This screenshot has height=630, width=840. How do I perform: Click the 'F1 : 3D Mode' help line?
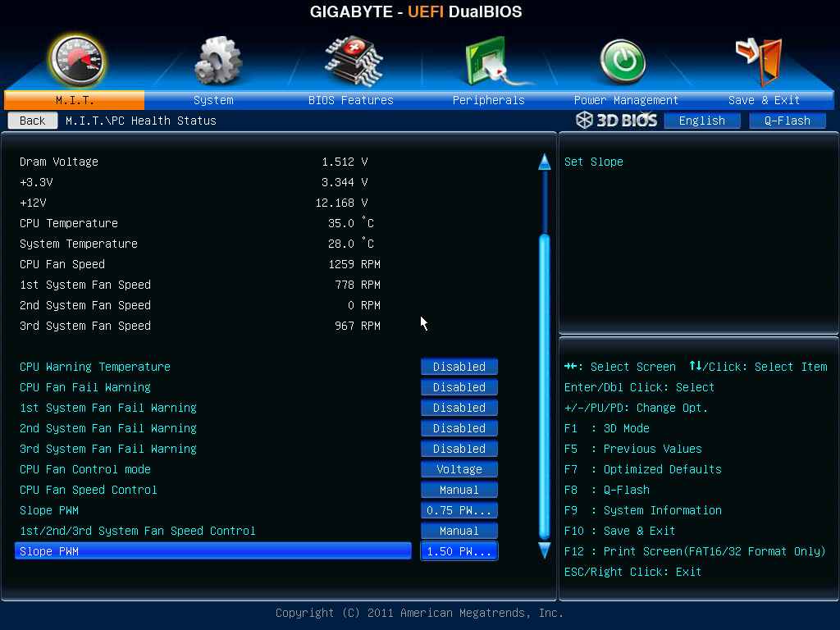[607, 428]
